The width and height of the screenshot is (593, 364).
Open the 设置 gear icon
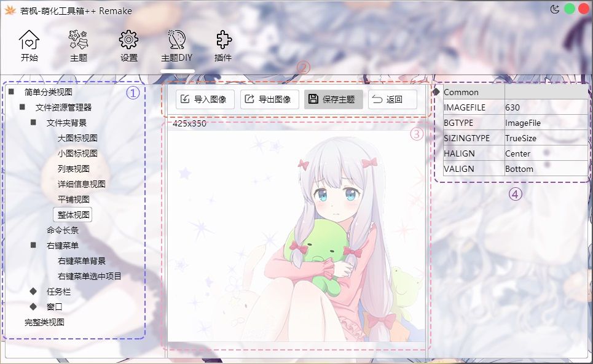coord(128,40)
